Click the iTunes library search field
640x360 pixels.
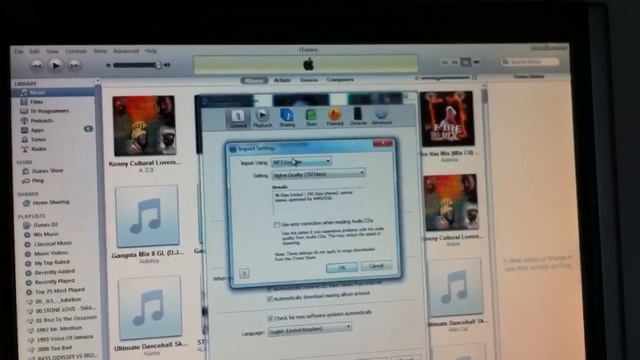point(530,62)
